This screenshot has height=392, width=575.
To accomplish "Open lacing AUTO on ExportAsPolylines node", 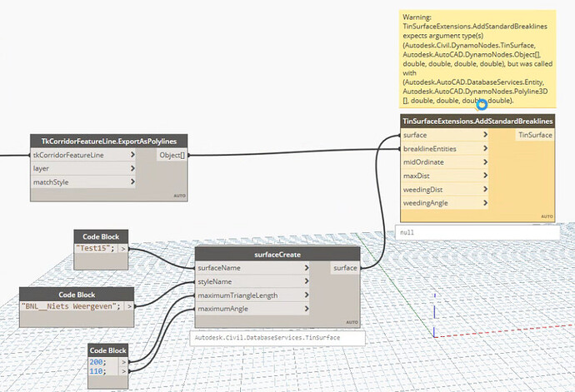I will click(x=179, y=196).
